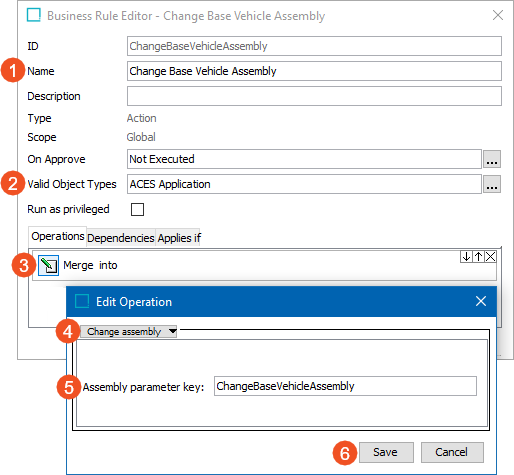Select the Operations tab
514x475 pixels.
tap(58, 236)
